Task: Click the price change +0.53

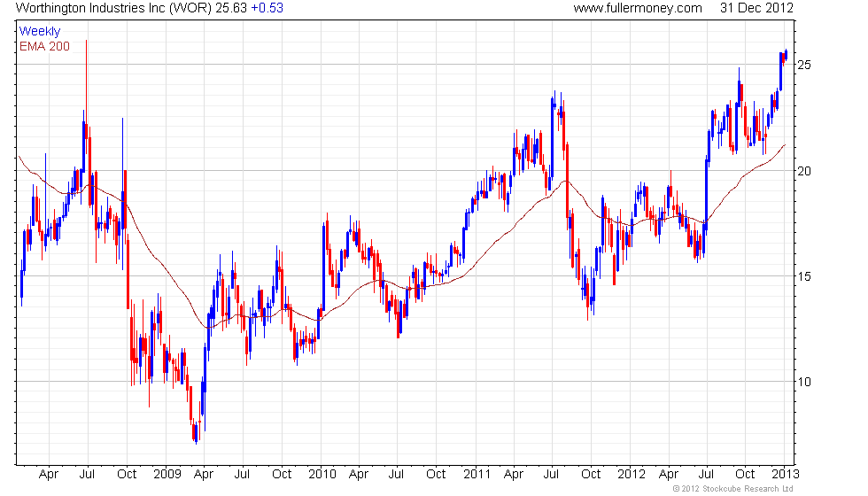Action: pyautogui.click(x=267, y=8)
